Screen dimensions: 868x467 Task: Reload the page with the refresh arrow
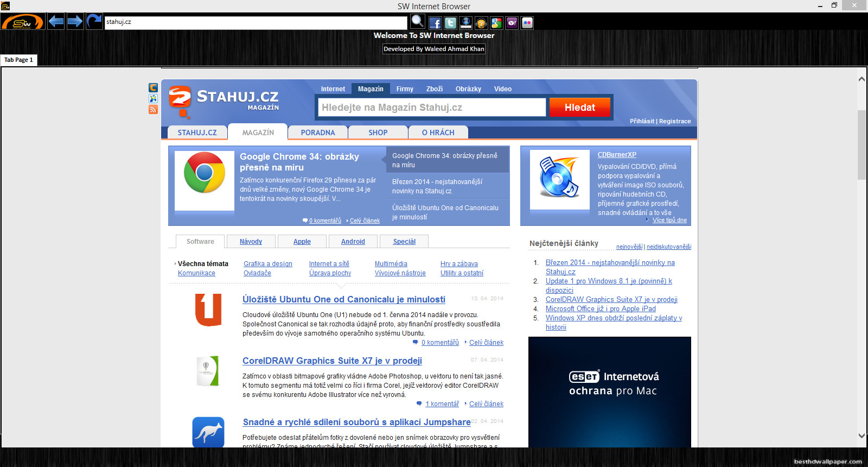pos(94,22)
